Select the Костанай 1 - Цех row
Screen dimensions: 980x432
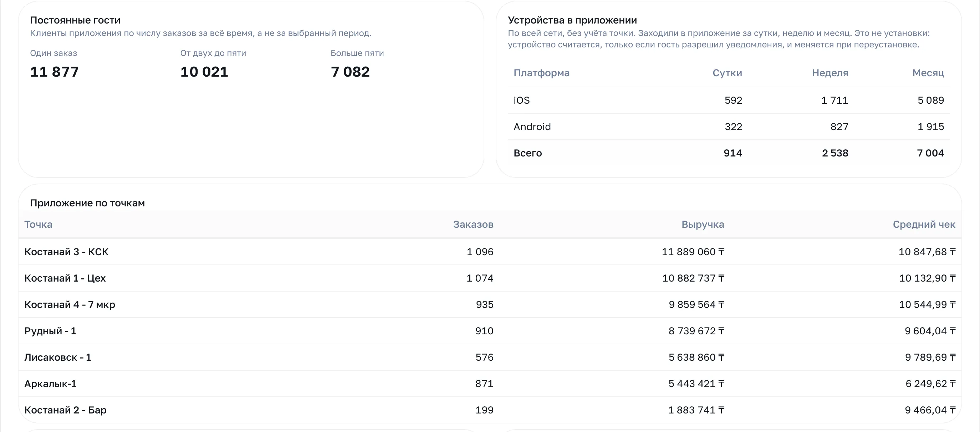[x=490, y=278]
